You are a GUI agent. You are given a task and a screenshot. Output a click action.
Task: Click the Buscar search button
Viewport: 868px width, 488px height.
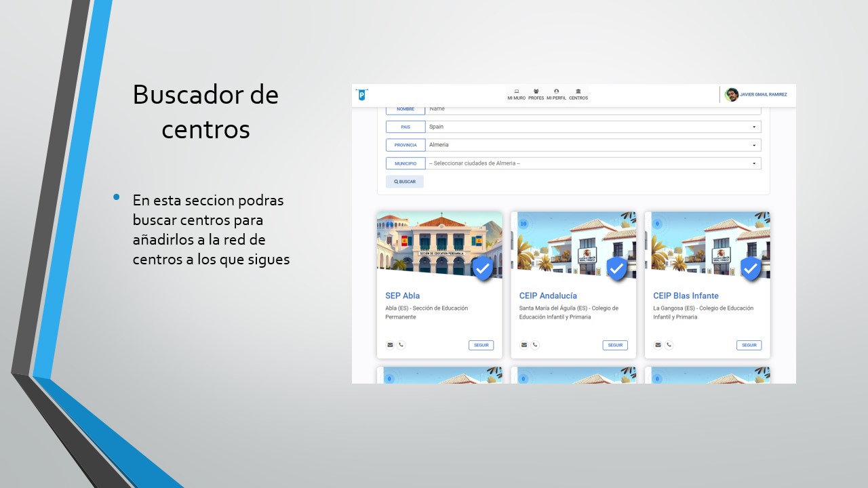tap(405, 182)
